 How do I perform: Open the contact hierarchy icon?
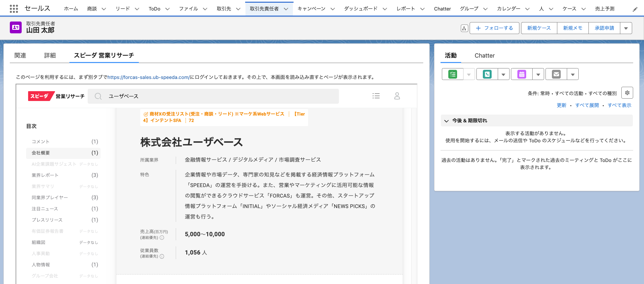pos(464,28)
